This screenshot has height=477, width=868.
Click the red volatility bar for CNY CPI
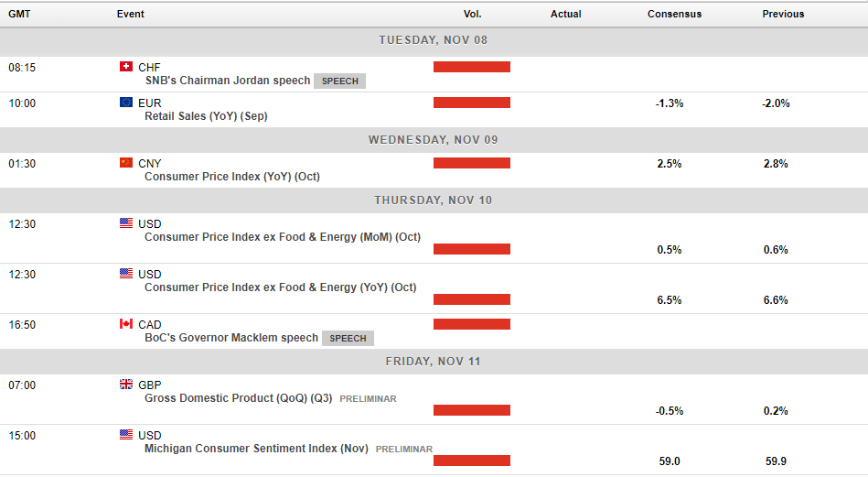(x=472, y=163)
